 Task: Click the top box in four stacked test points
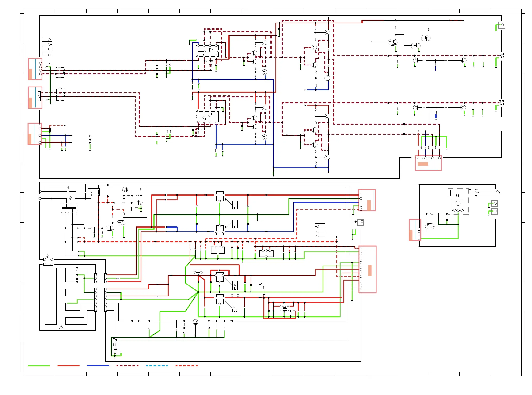point(47,39)
